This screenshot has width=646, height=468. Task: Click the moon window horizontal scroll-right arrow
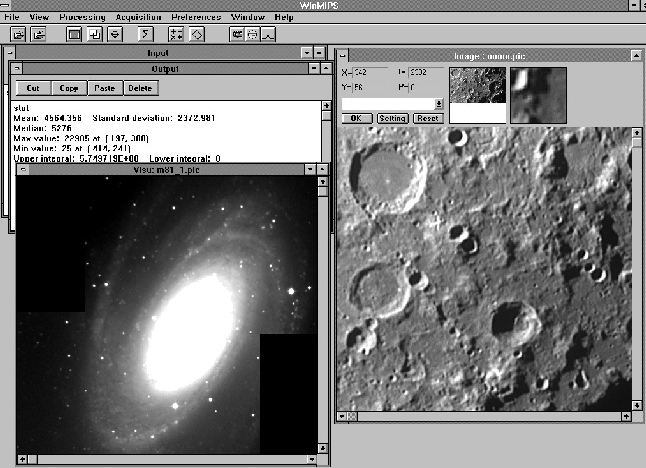coord(626,417)
